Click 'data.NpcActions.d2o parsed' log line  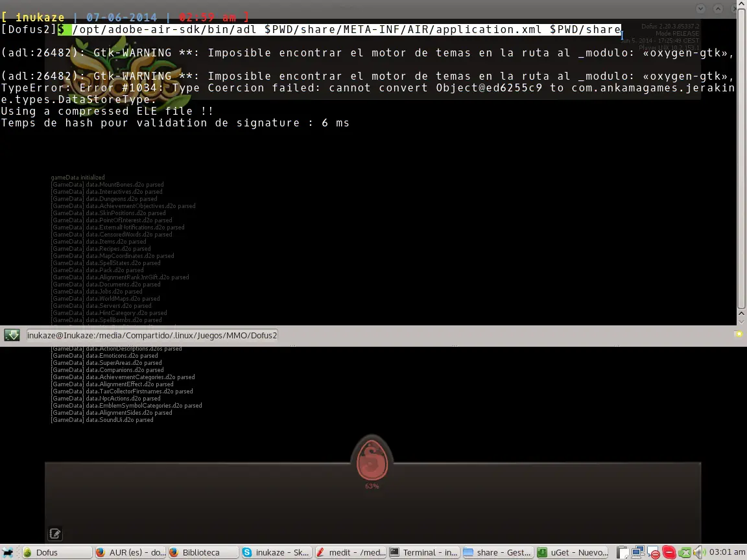click(x=106, y=399)
